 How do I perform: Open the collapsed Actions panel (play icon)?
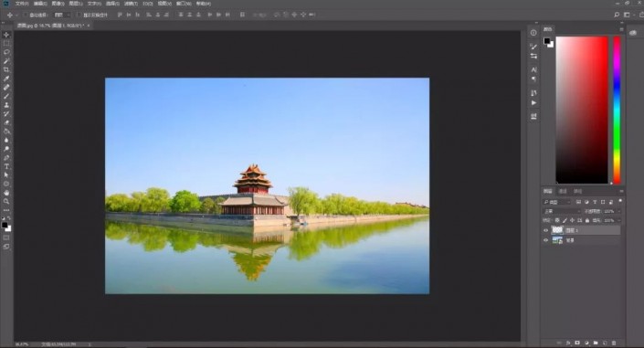[x=533, y=102]
